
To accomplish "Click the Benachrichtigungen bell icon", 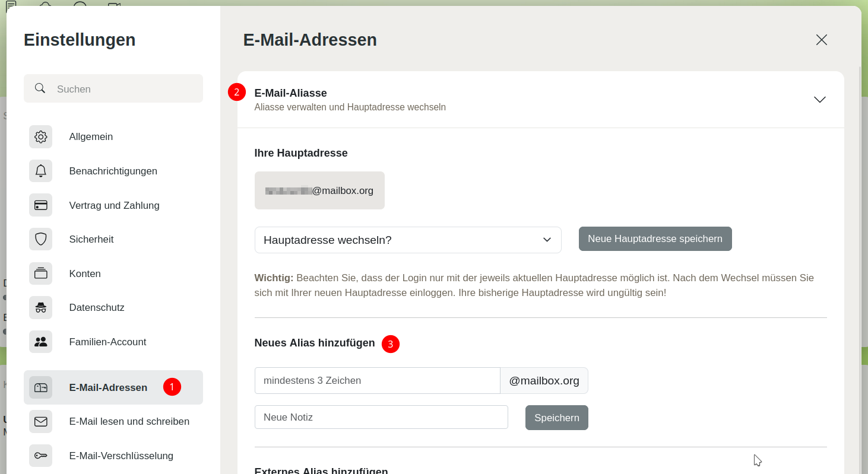I will 41,171.
